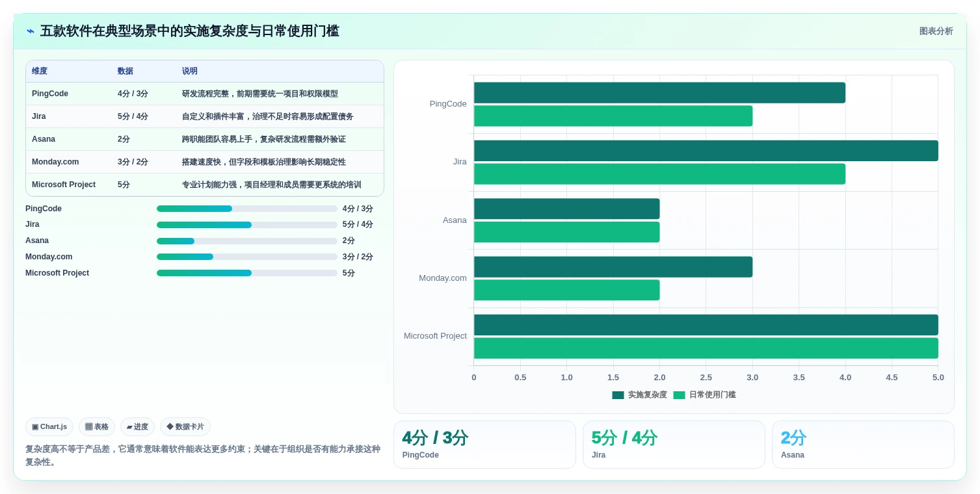This screenshot has height=494, width=980.
Task: Click the 5分 value beside Microsoft Project progress
Action: (x=349, y=273)
